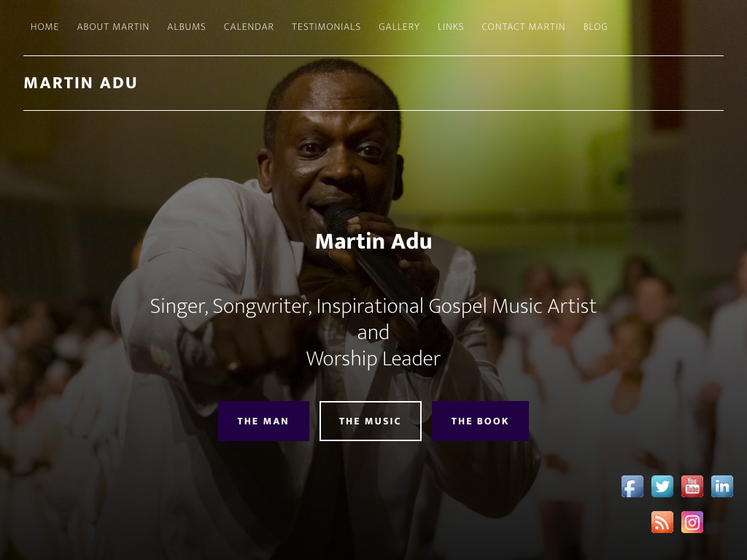Open the Facebook social icon

632,486
